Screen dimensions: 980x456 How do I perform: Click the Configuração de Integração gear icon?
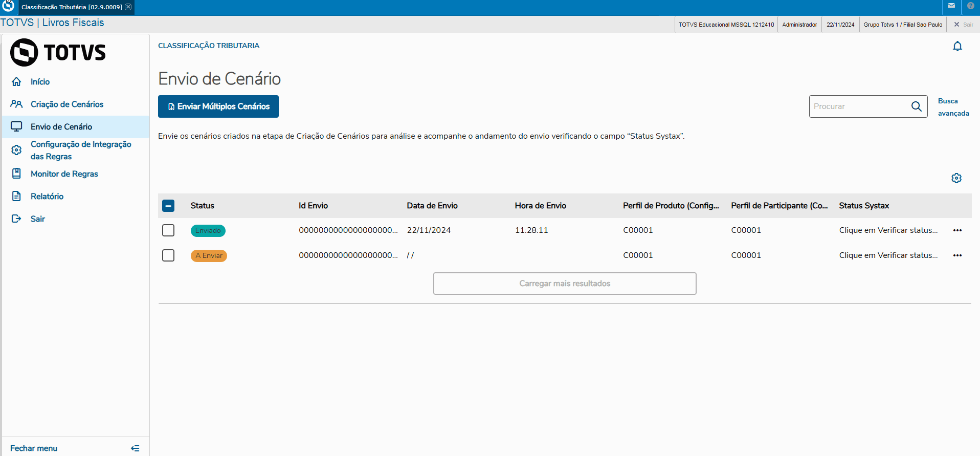(16, 150)
